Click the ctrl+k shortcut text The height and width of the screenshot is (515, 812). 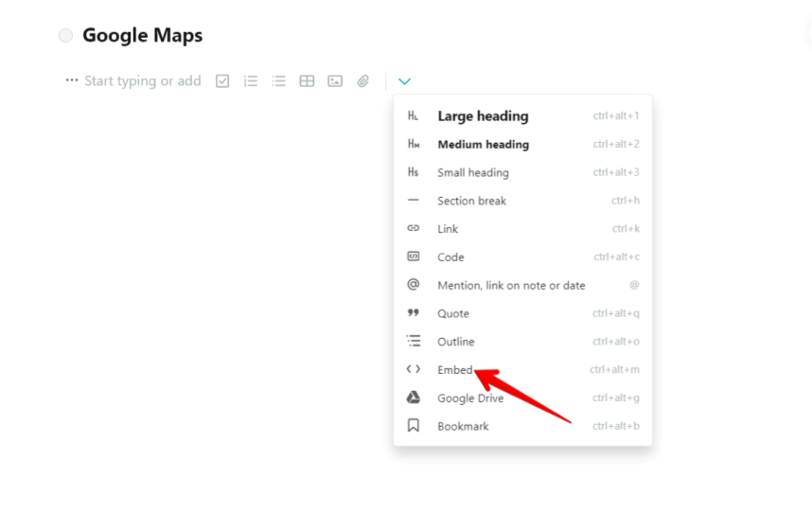(x=626, y=228)
